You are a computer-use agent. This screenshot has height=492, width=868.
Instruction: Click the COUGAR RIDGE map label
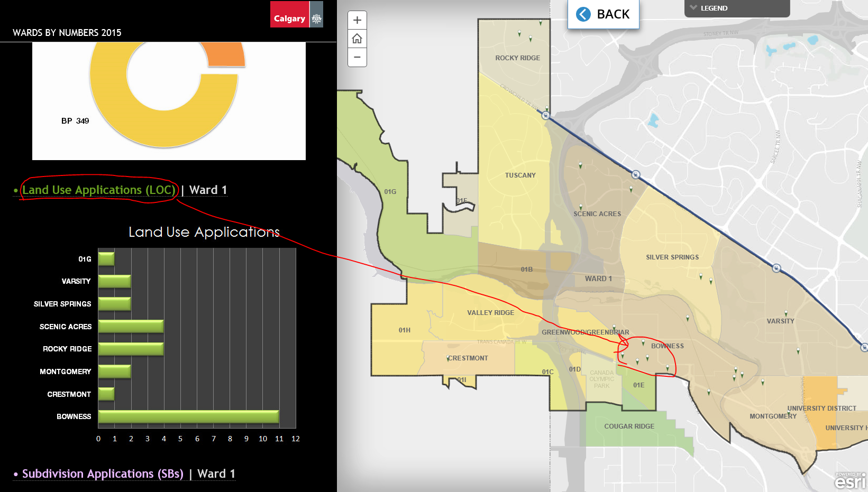pyautogui.click(x=629, y=426)
